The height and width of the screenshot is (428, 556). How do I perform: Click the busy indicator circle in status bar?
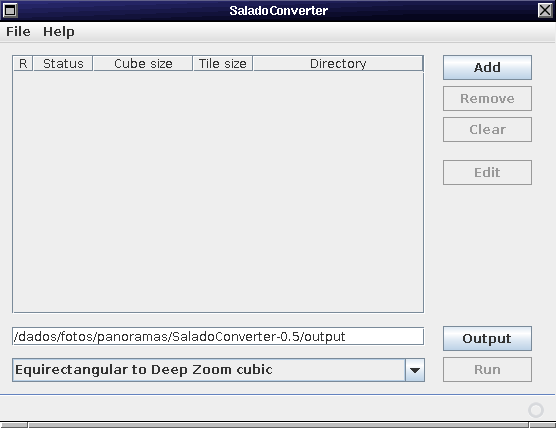click(x=536, y=410)
